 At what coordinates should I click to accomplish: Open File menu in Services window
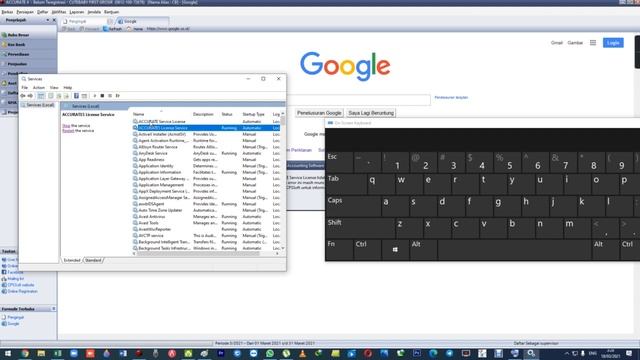click(24, 87)
